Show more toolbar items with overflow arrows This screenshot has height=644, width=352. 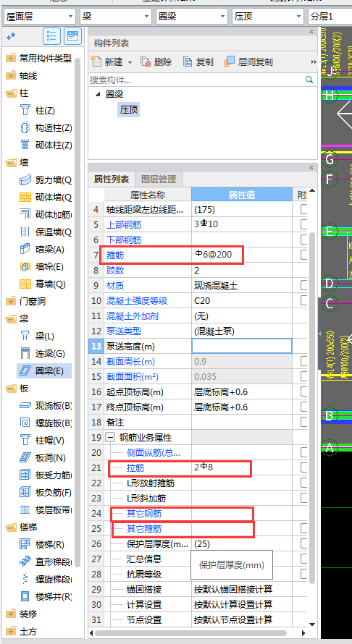coord(314,62)
